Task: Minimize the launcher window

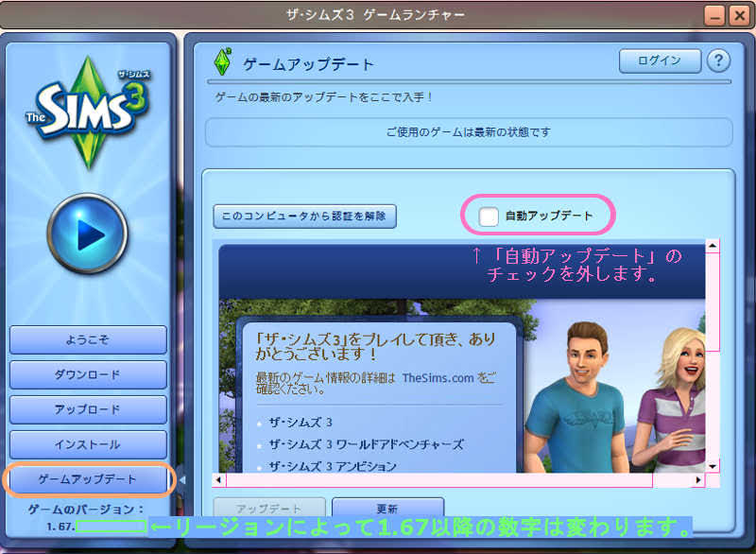Action: click(715, 16)
